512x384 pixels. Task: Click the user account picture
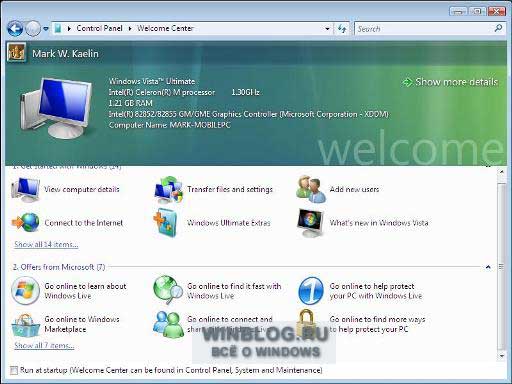[16, 52]
